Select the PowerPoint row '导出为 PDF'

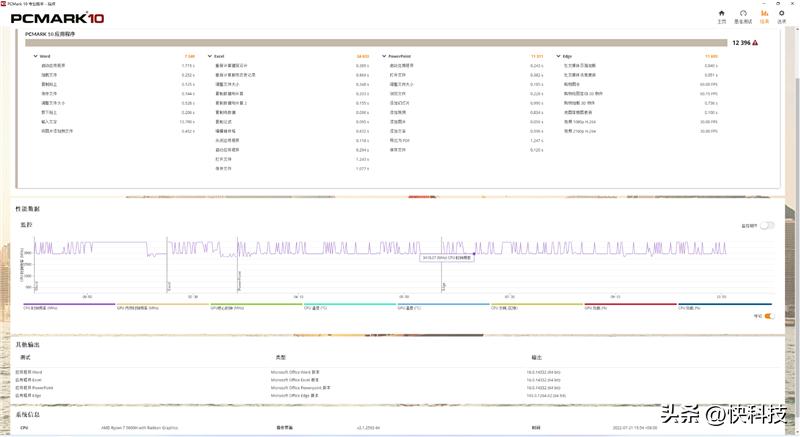(466, 140)
